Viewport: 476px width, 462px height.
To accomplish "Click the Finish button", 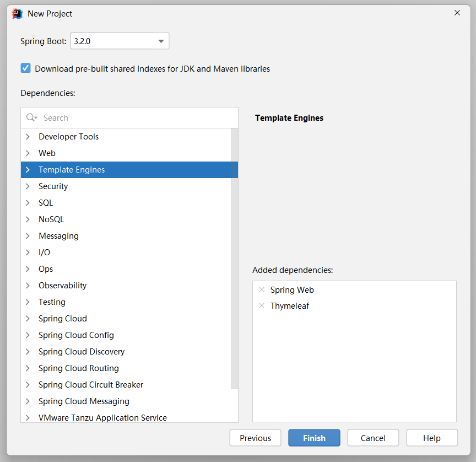I will (x=314, y=438).
